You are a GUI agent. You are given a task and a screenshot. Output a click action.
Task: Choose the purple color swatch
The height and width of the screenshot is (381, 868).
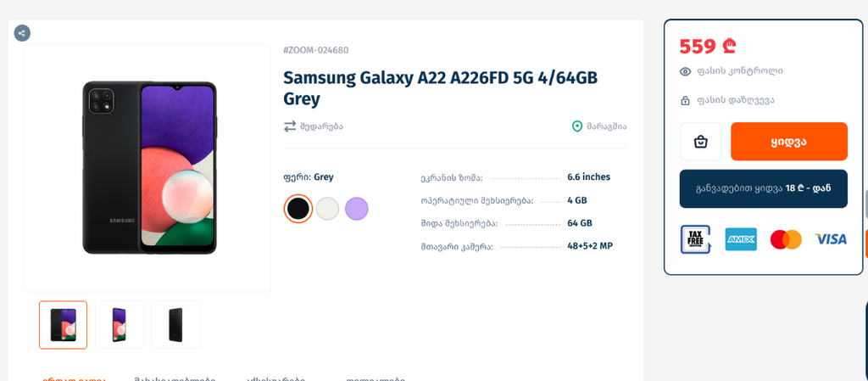tap(357, 208)
